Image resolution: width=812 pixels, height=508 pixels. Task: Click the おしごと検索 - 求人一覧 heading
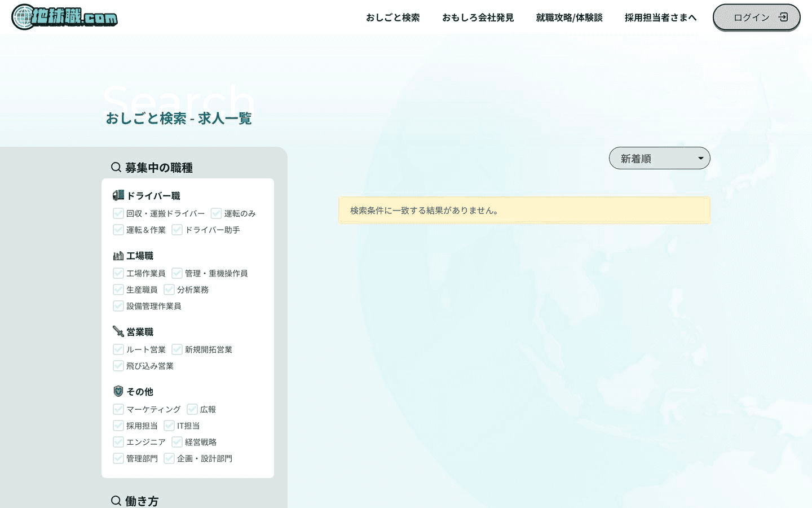pos(179,119)
